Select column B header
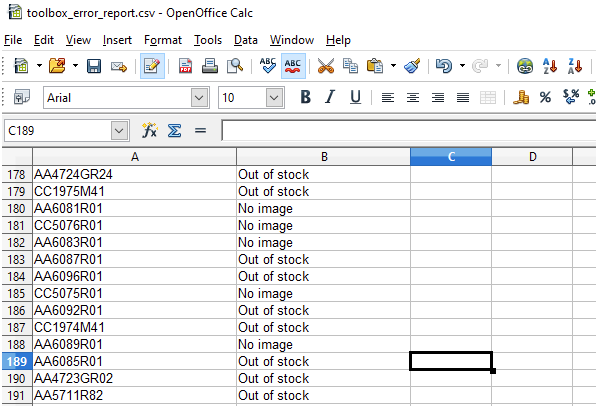Viewport: 597px width, 406px height. click(324, 157)
